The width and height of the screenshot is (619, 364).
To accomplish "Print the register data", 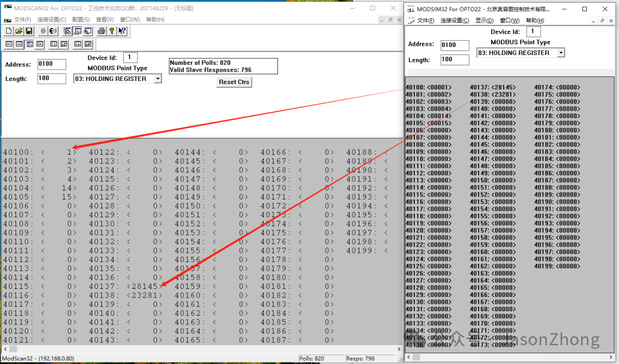I will [101, 31].
